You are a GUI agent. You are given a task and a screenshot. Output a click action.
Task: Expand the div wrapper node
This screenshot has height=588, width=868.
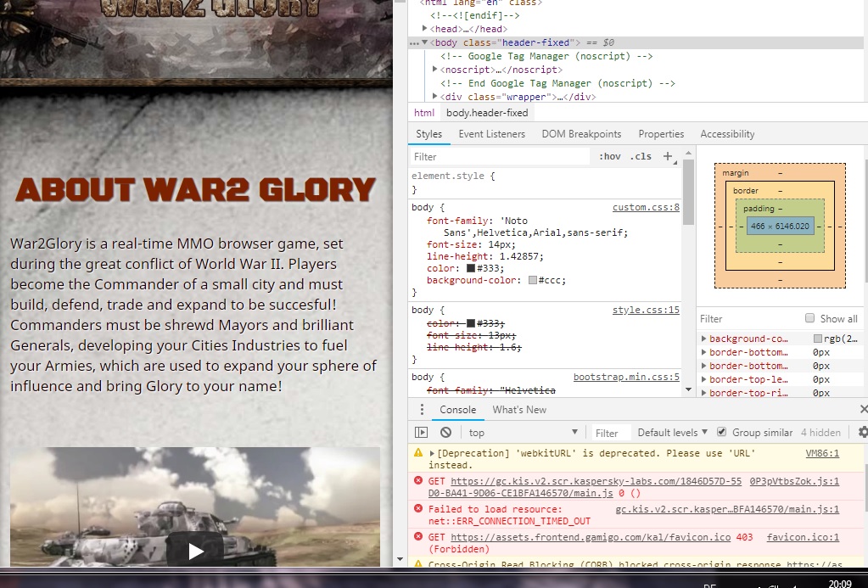tap(435, 97)
